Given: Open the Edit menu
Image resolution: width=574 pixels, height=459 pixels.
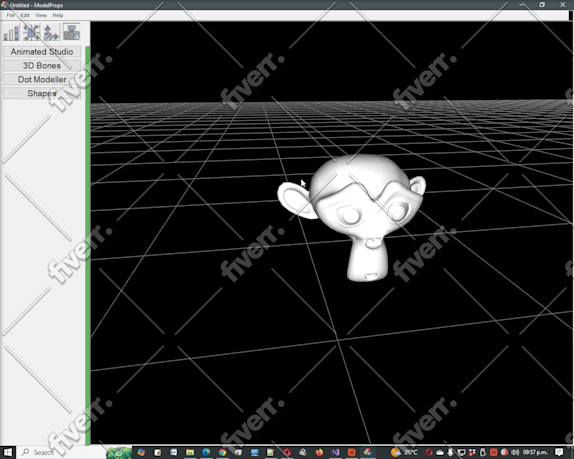Looking at the screenshot, I should click(25, 15).
